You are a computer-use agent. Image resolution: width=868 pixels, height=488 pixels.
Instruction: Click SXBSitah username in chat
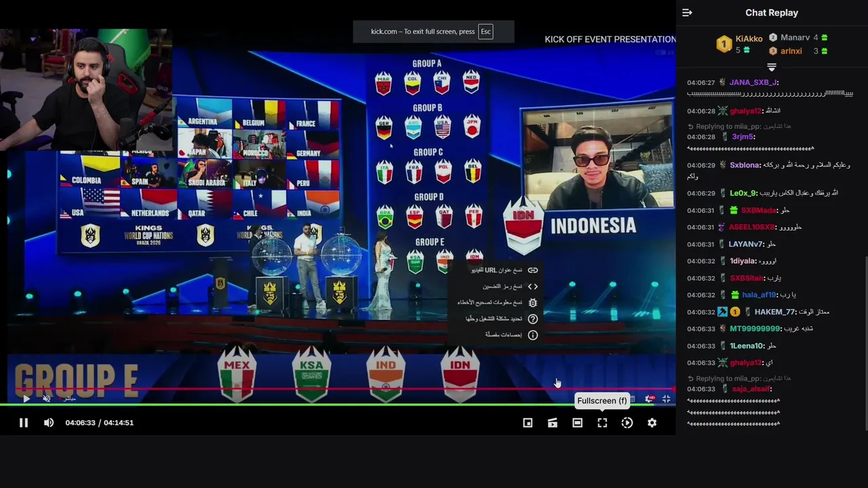point(747,279)
